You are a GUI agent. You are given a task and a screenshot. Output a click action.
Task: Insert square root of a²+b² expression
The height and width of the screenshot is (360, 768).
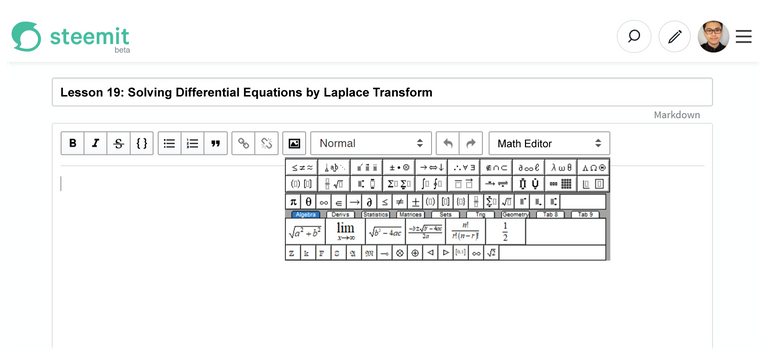coord(305,232)
